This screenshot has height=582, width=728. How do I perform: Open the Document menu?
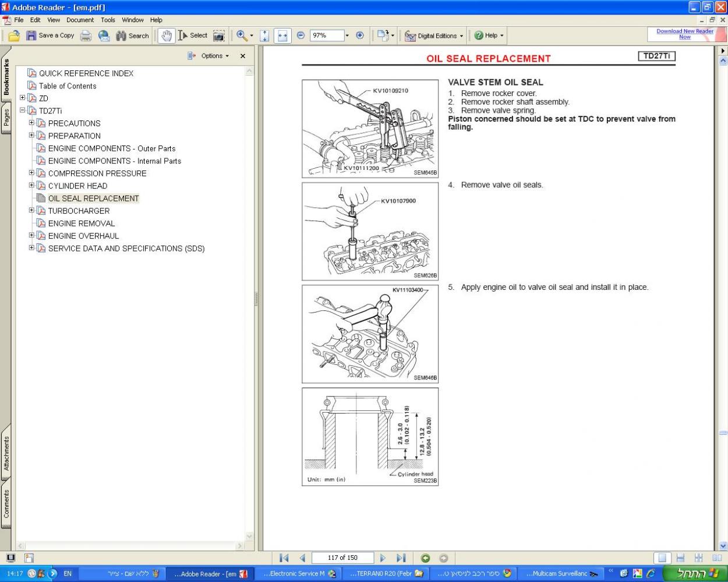coord(80,20)
